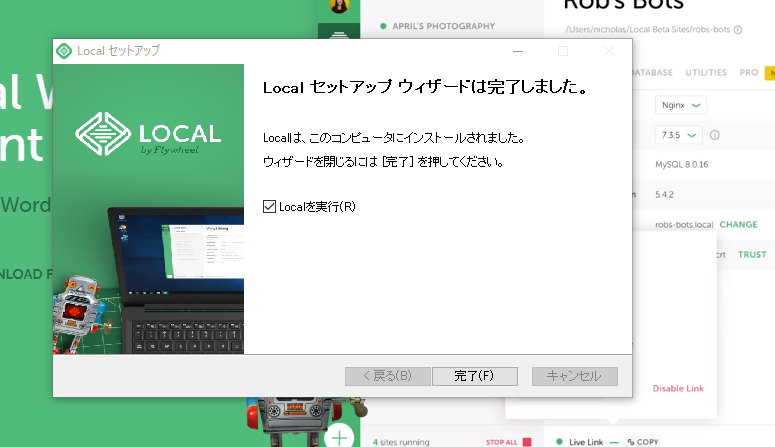Open the Nginx web server dropdown

[x=681, y=105]
